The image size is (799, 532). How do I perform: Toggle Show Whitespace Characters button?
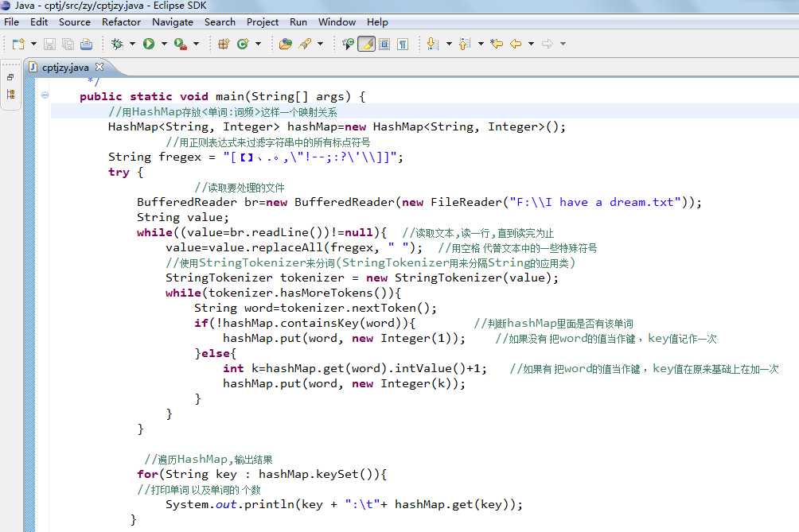point(403,45)
